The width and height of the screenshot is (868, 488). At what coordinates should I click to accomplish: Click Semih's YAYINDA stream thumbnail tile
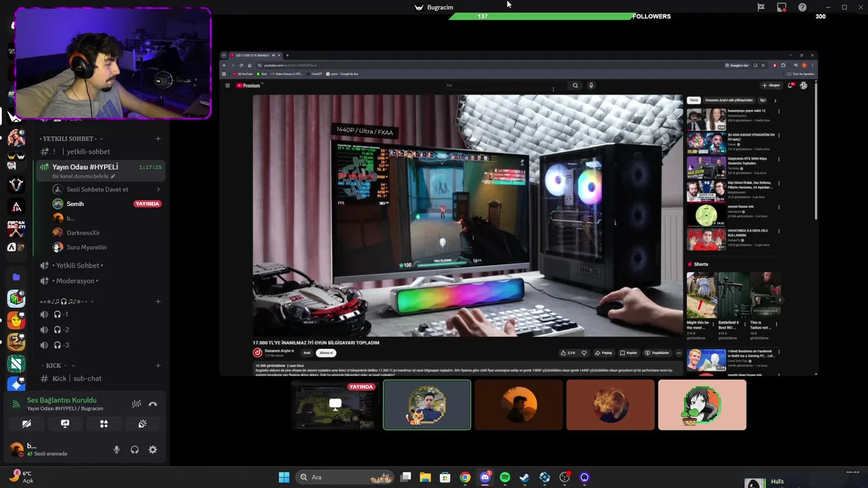click(x=335, y=405)
